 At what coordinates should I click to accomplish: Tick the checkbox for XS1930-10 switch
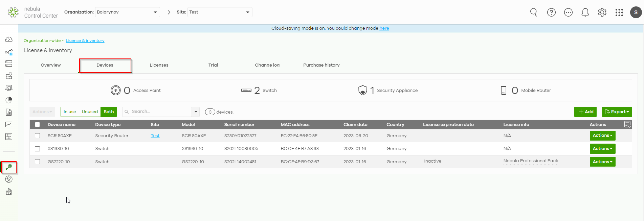(x=38, y=149)
